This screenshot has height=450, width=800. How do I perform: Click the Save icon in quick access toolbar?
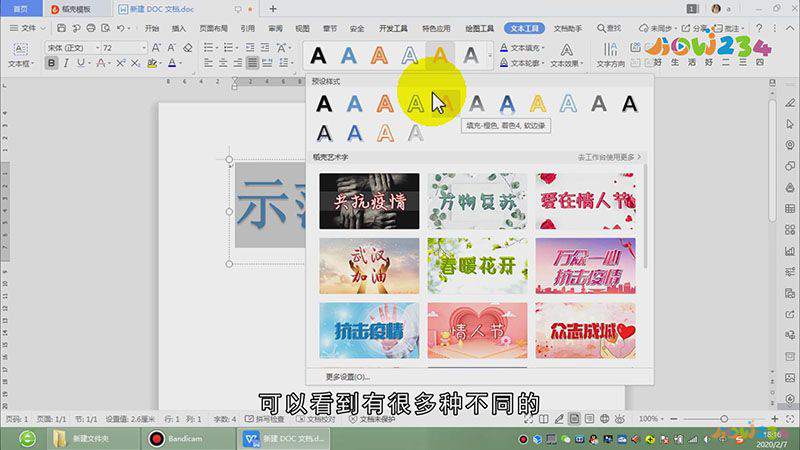click(x=61, y=28)
